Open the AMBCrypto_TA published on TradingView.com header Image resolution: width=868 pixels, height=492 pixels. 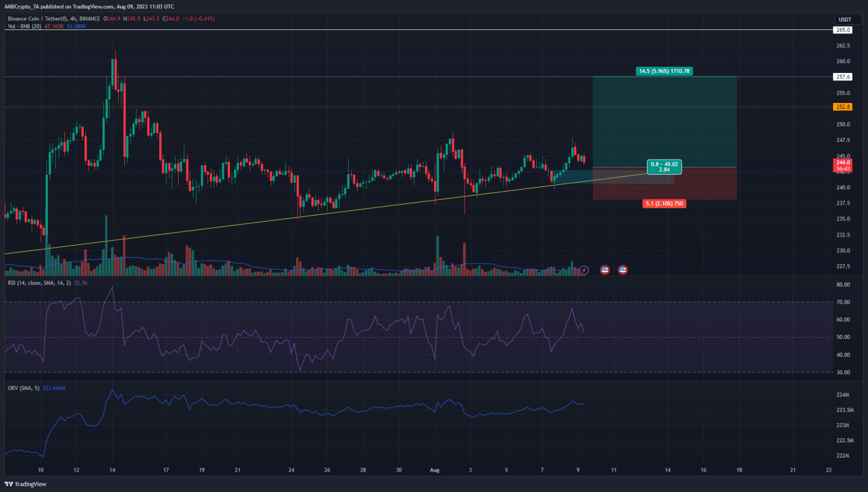click(x=89, y=7)
